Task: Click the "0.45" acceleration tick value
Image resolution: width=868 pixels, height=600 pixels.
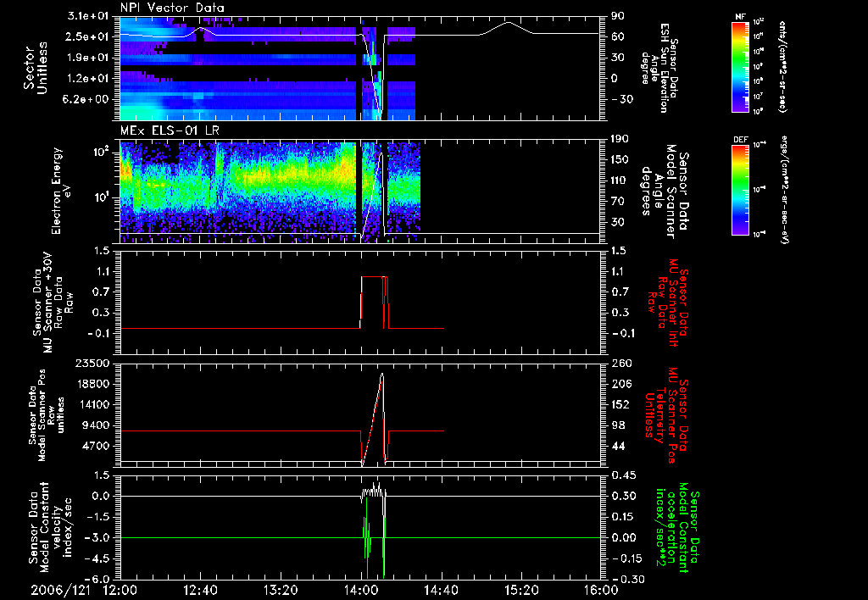Action: pyautogui.click(x=623, y=475)
